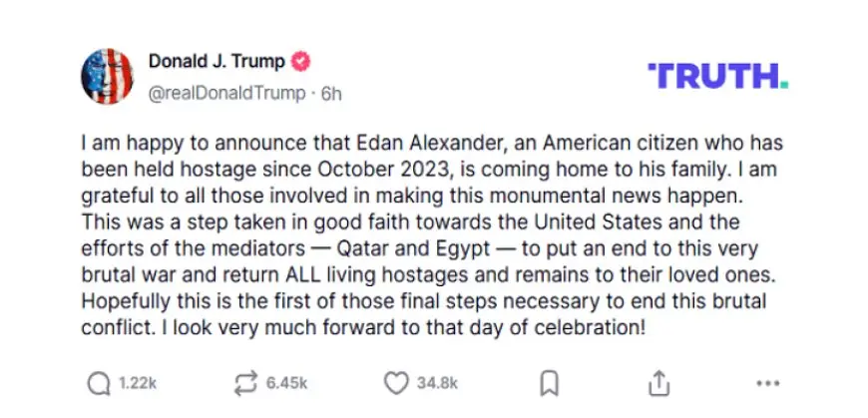Image resolution: width=868 pixels, height=418 pixels.
Task: Bookmark this post
Action: pos(549,383)
